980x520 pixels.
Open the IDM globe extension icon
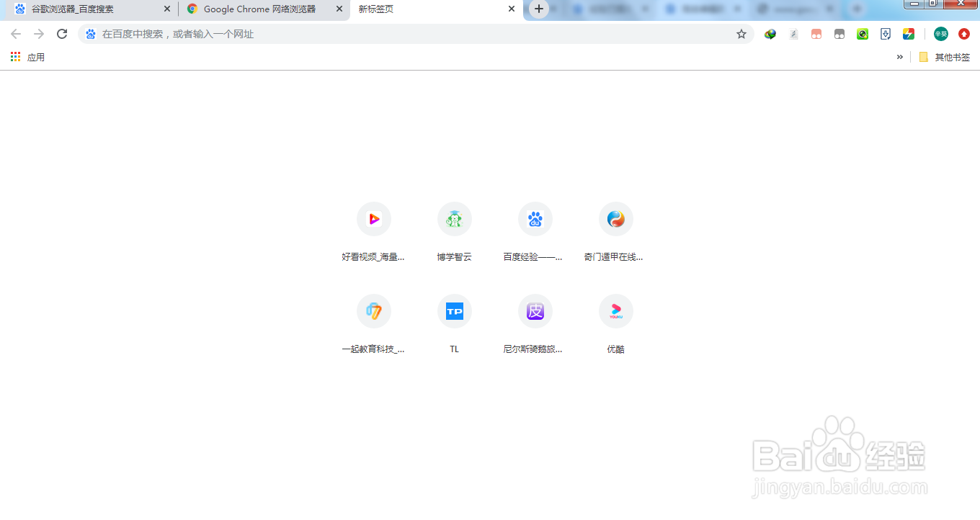[x=770, y=34]
